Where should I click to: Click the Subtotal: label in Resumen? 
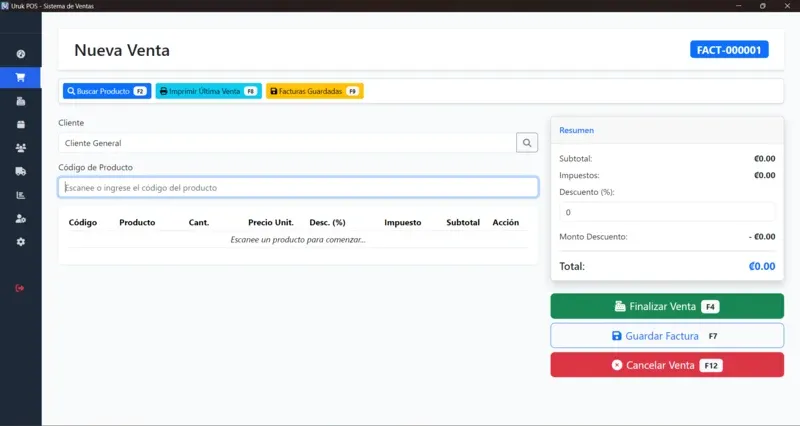coord(576,159)
